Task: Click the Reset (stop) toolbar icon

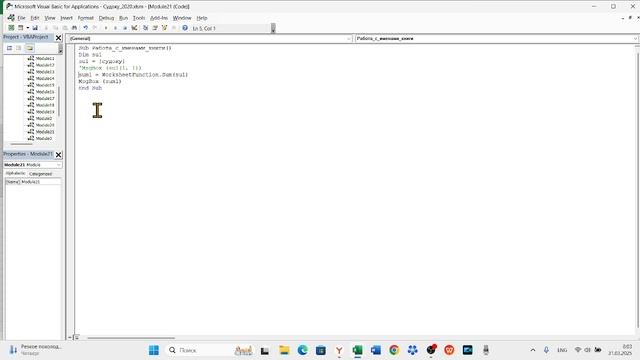Action: pos(125,28)
